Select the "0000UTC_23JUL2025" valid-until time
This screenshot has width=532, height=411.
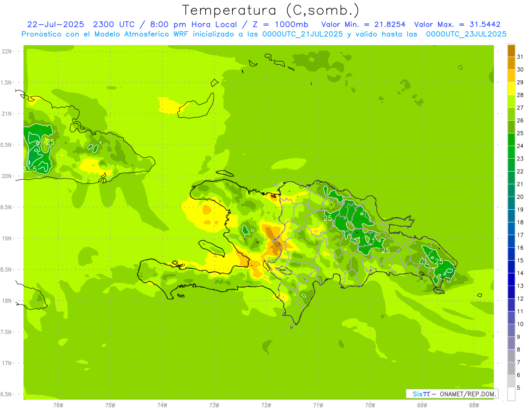466,34
